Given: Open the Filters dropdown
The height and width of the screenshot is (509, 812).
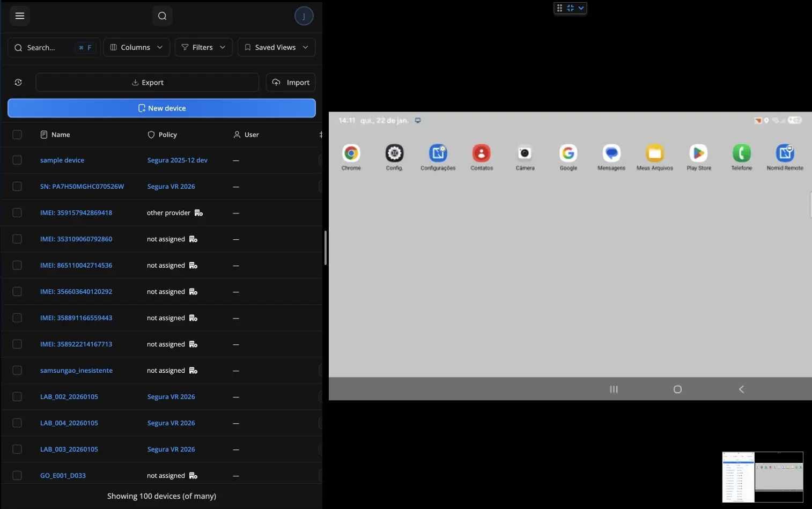Looking at the screenshot, I should coord(203,48).
